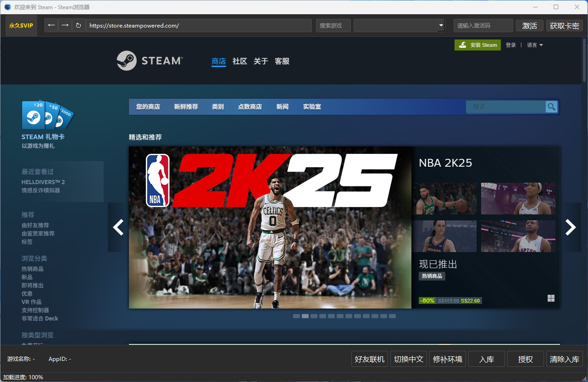Screen dimensions: 588x382
Task: Click the browser forward arrow button
Action: 65,25
